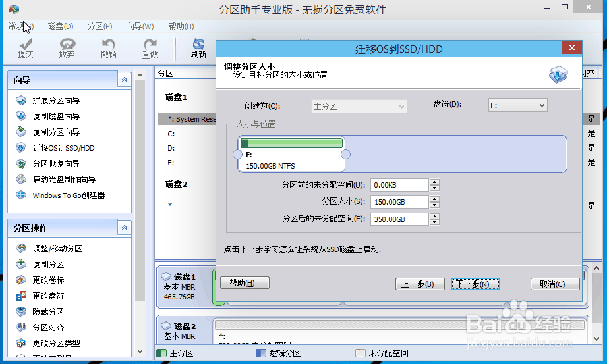
Task: Decrease 分区大小 with the down arrow
Action: [x=435, y=205]
